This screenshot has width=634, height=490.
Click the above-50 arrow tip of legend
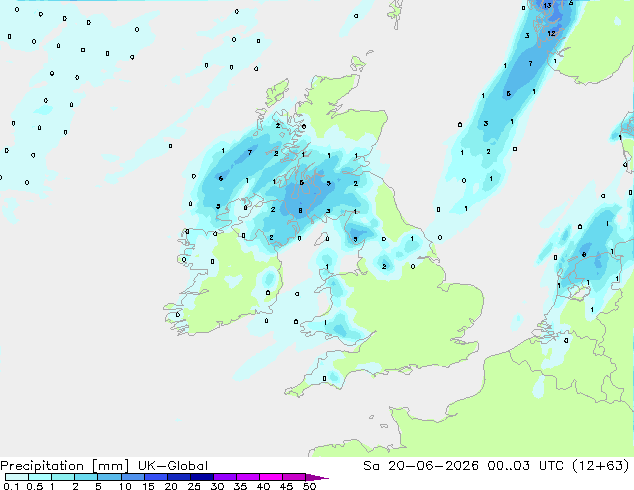(x=317, y=477)
